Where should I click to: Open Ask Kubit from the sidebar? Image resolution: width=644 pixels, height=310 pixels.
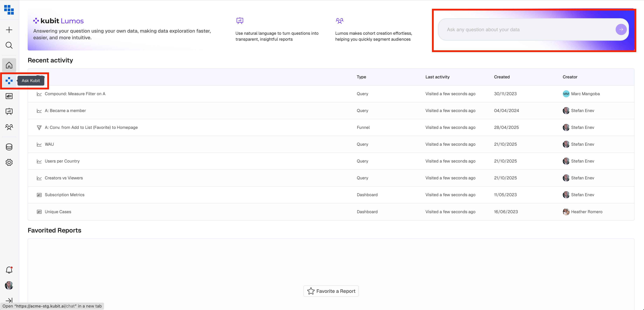9,81
